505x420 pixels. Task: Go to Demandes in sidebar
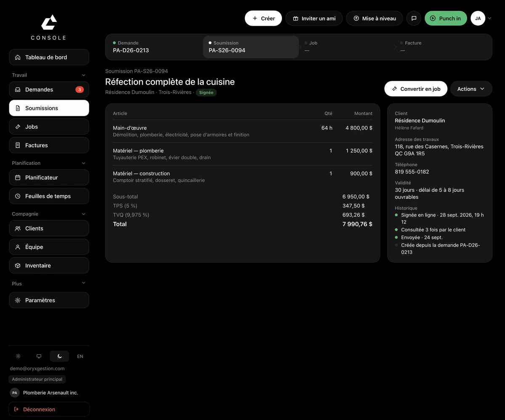coord(49,90)
